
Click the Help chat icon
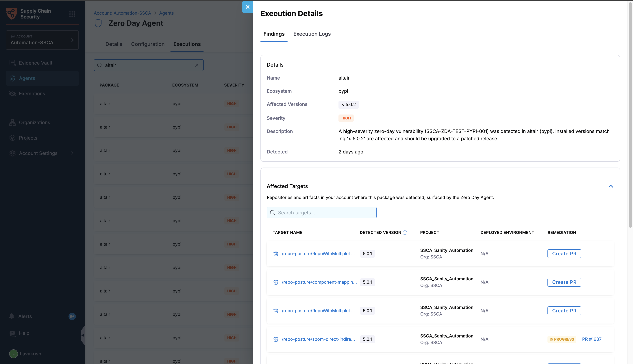coord(12,333)
